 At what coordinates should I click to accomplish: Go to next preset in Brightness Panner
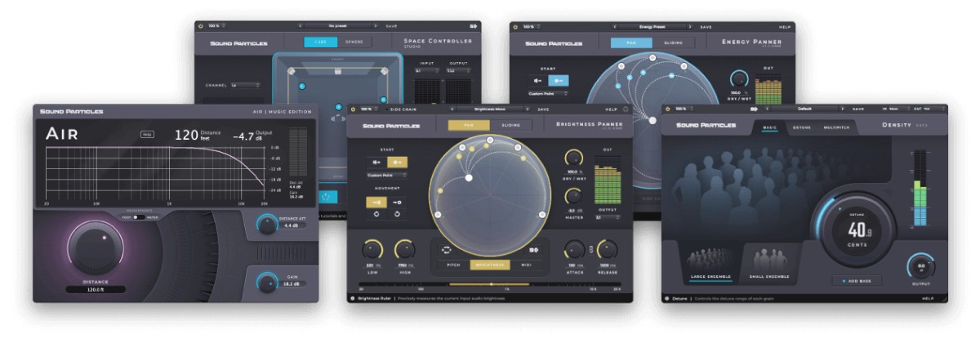[528, 109]
